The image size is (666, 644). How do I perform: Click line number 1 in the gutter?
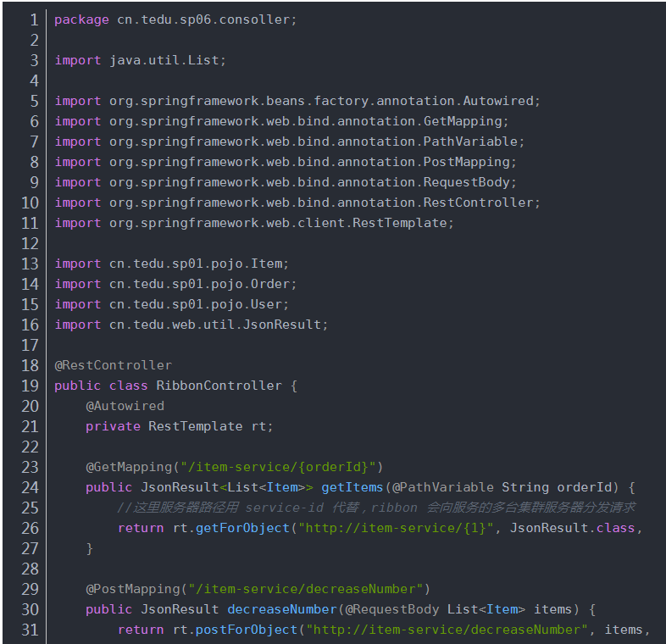point(34,20)
